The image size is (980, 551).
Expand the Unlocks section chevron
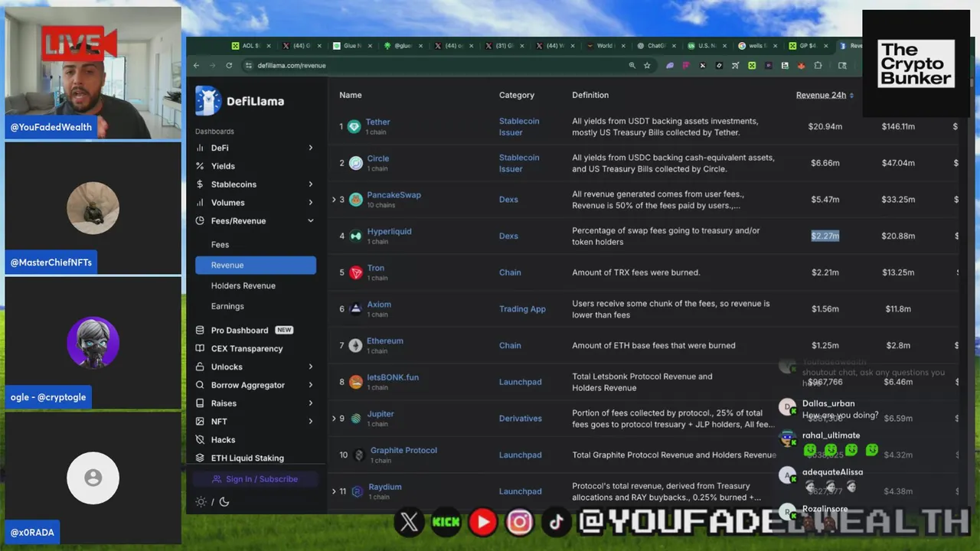pyautogui.click(x=310, y=367)
